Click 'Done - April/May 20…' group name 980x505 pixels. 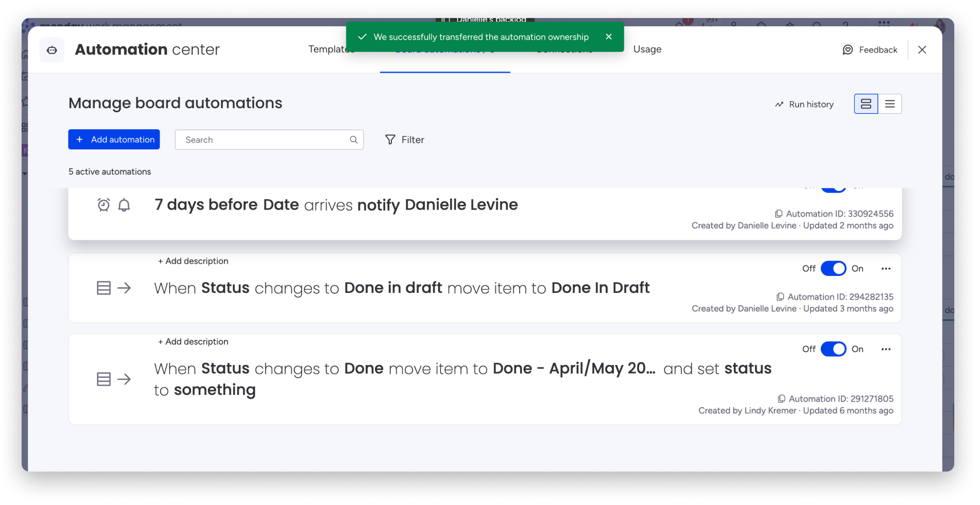[x=574, y=369]
